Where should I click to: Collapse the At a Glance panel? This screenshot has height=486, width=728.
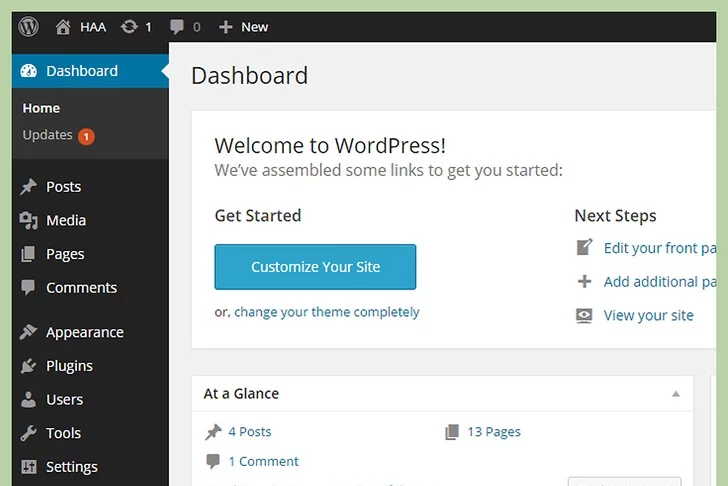coord(676,394)
